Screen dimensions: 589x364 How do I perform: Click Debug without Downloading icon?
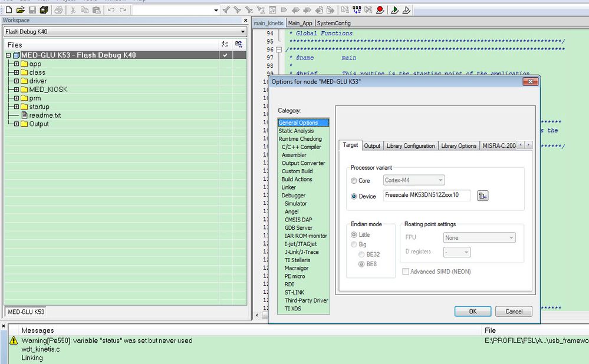pos(406,10)
